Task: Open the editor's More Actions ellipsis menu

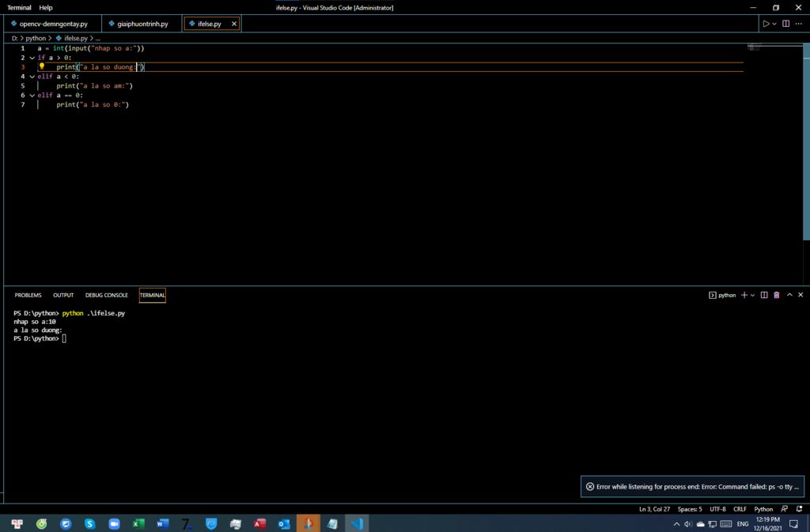Action: click(799, 24)
